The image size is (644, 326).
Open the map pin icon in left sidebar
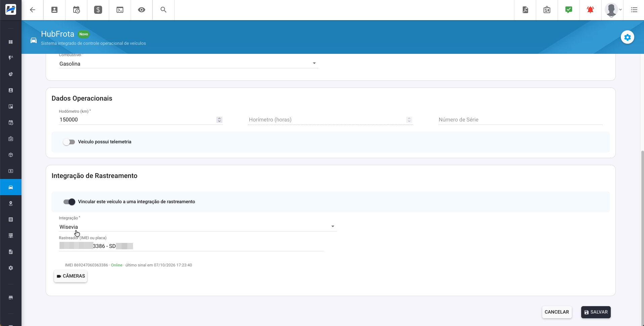click(11, 204)
